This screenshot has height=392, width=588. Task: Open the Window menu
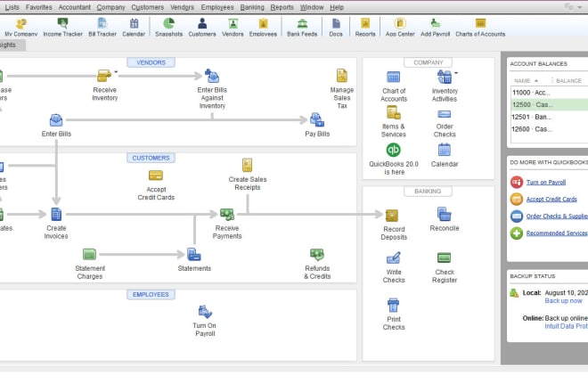[x=312, y=7]
